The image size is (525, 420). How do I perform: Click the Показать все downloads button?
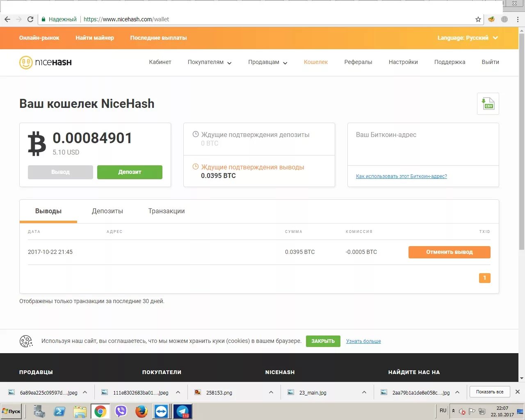490,392
